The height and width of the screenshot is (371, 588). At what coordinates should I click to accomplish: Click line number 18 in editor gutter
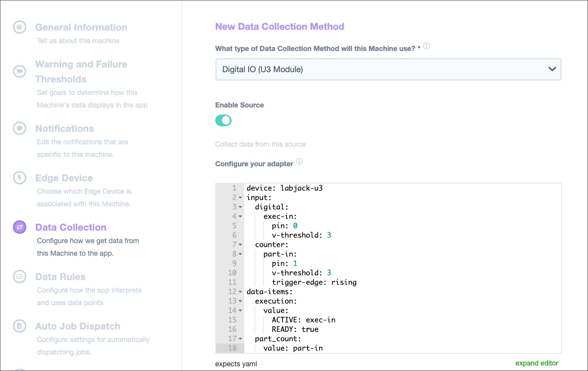coord(232,348)
